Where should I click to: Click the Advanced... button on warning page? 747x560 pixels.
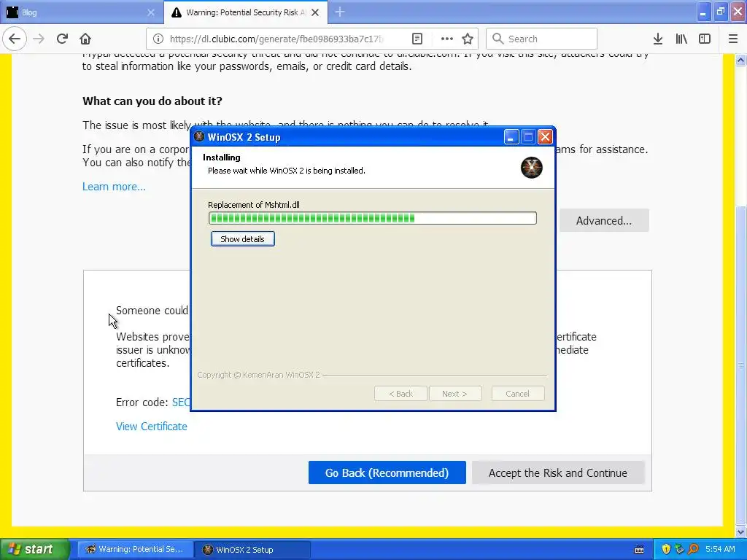(x=603, y=220)
